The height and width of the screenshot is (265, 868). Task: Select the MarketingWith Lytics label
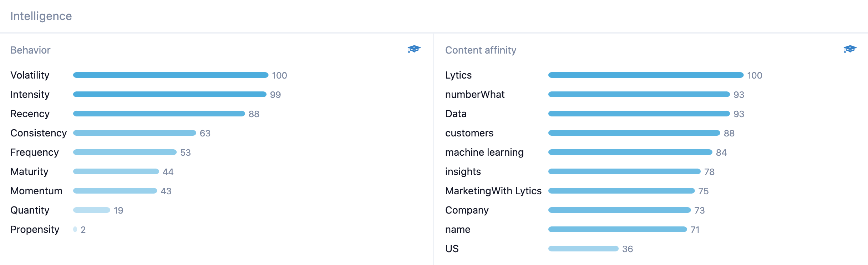[x=493, y=191]
